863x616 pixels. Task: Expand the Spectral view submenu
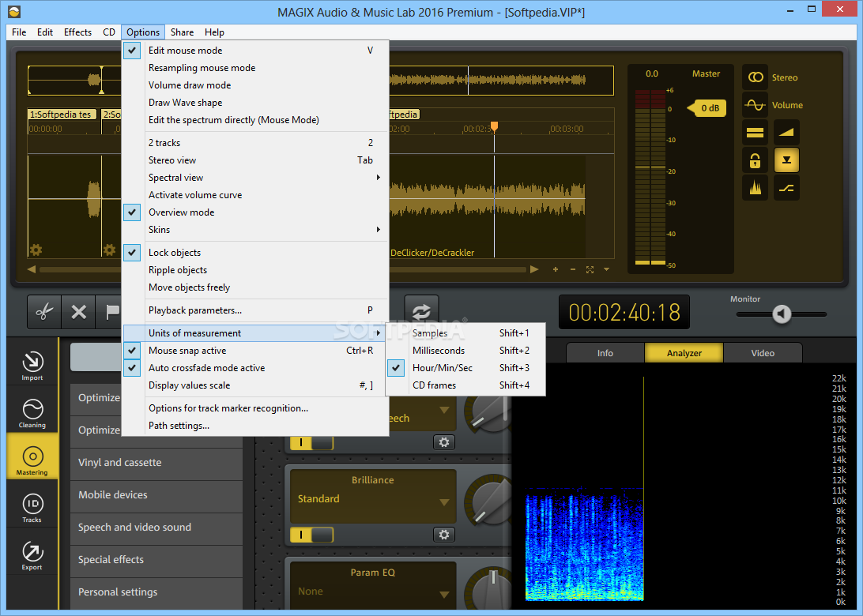[x=255, y=178]
